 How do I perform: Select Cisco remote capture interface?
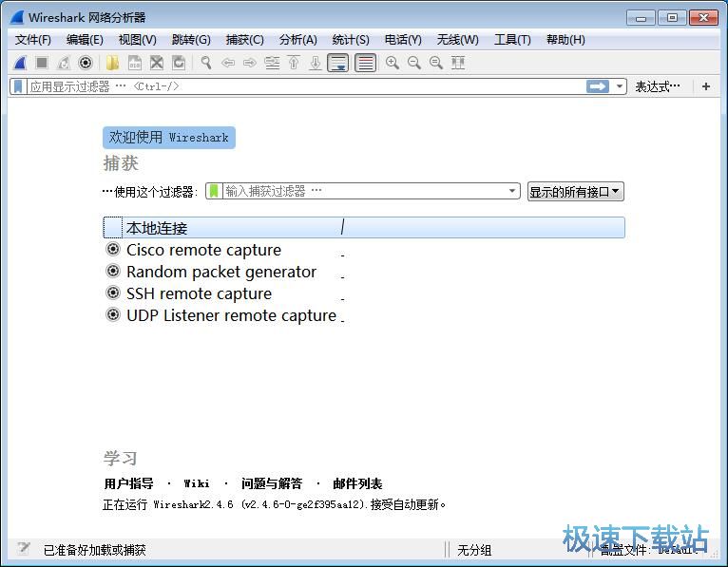tap(203, 250)
